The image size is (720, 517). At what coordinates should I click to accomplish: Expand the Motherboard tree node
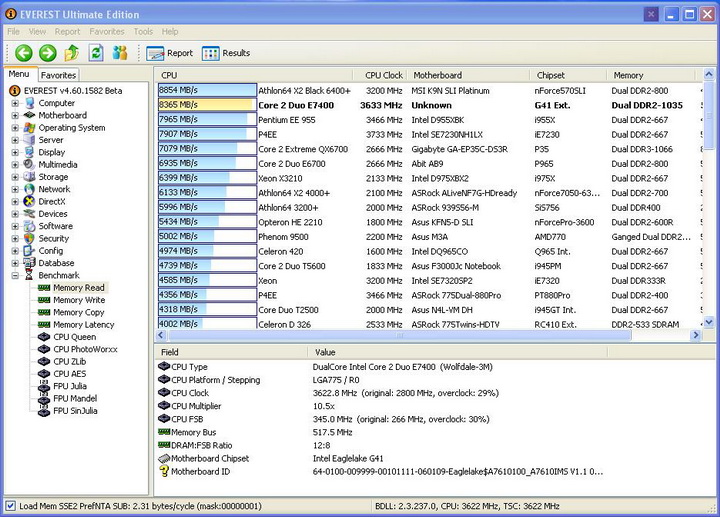15,116
